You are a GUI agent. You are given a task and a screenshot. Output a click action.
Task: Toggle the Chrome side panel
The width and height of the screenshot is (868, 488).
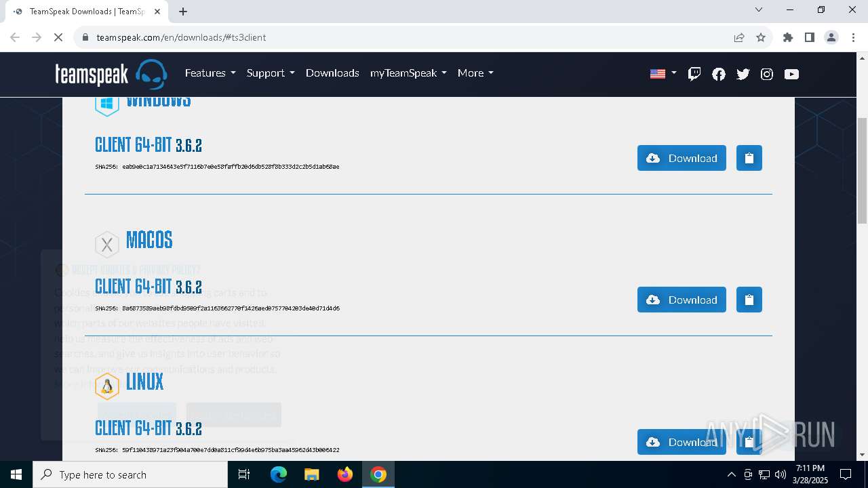point(810,37)
